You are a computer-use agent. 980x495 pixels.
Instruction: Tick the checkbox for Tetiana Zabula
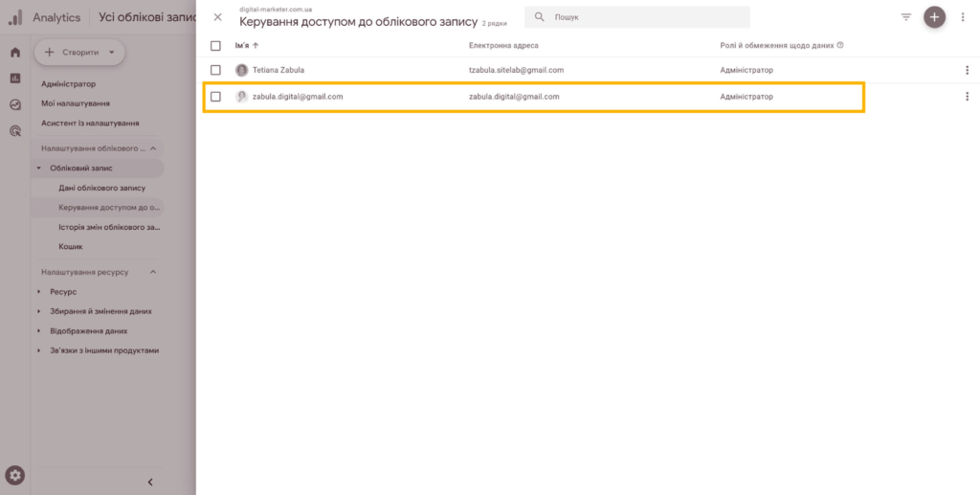pos(215,70)
